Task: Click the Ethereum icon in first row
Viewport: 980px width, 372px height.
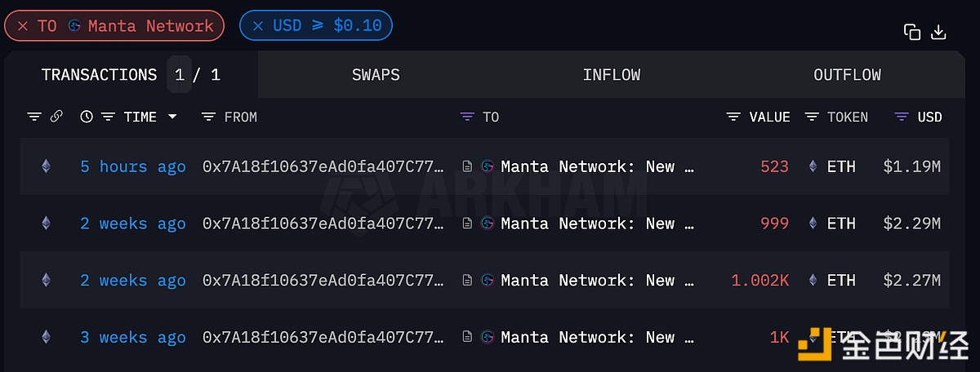Action: [x=46, y=166]
